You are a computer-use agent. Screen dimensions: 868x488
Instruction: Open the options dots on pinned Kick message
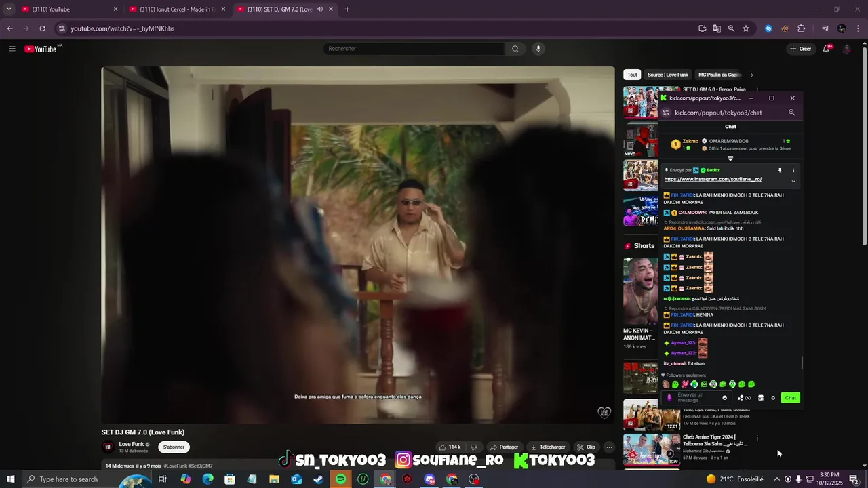click(793, 170)
